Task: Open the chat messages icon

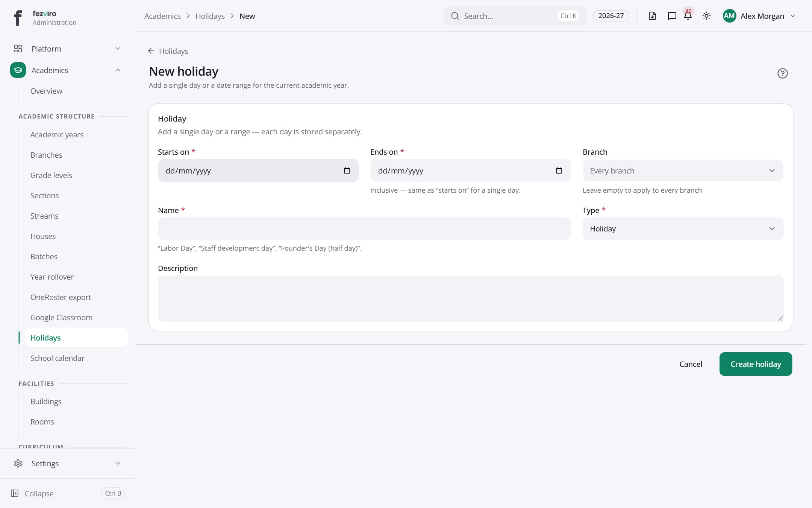Action: pyautogui.click(x=672, y=16)
